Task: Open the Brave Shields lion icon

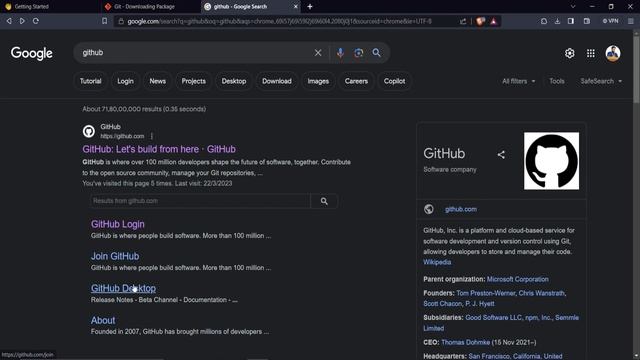Action: pyautogui.click(x=480, y=21)
